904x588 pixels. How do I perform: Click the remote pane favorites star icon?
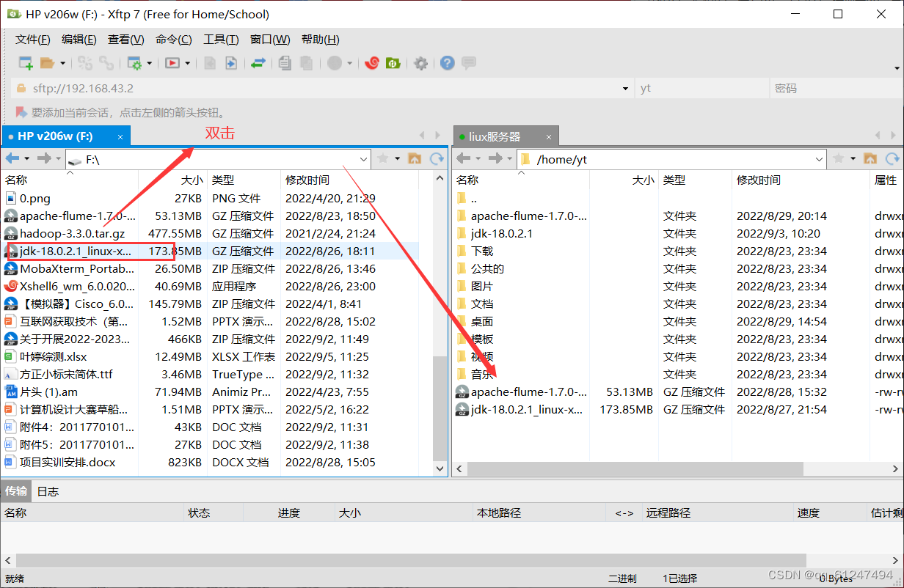pyautogui.click(x=838, y=158)
